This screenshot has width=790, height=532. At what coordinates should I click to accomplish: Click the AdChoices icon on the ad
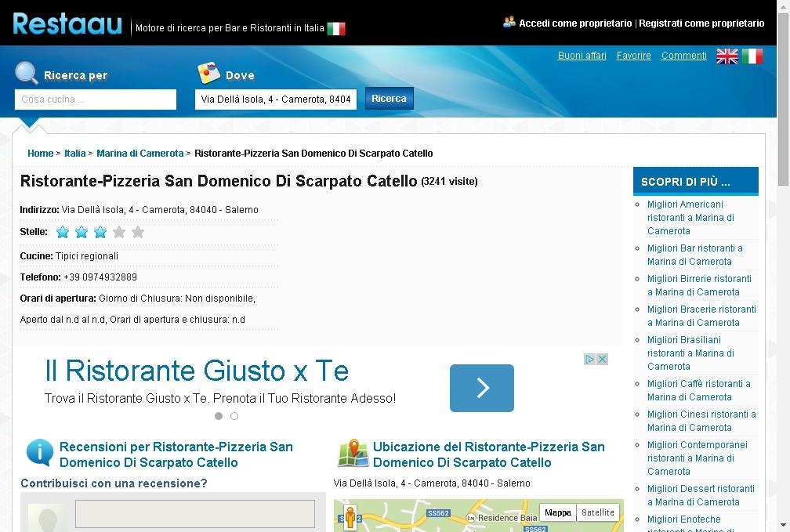[589, 359]
